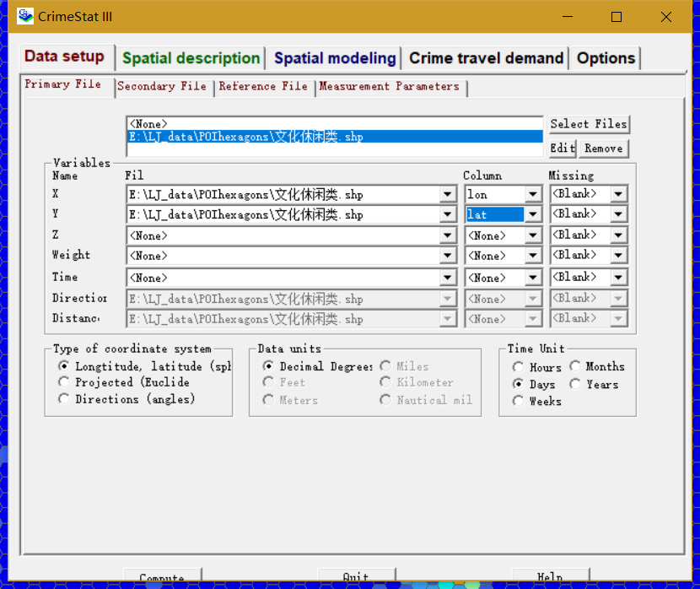Screen dimensions: 700x589
Task: Open the Options tab
Action: [x=606, y=58]
